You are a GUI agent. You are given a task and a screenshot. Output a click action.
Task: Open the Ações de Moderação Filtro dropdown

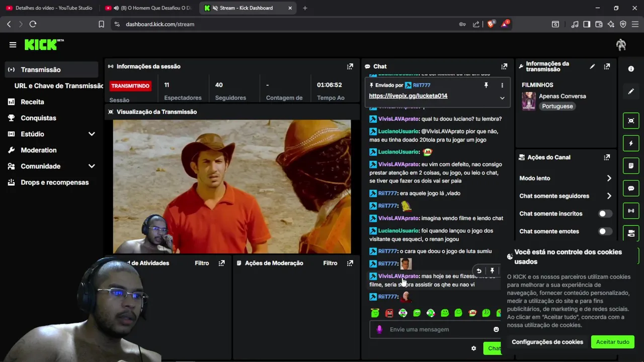(330, 263)
